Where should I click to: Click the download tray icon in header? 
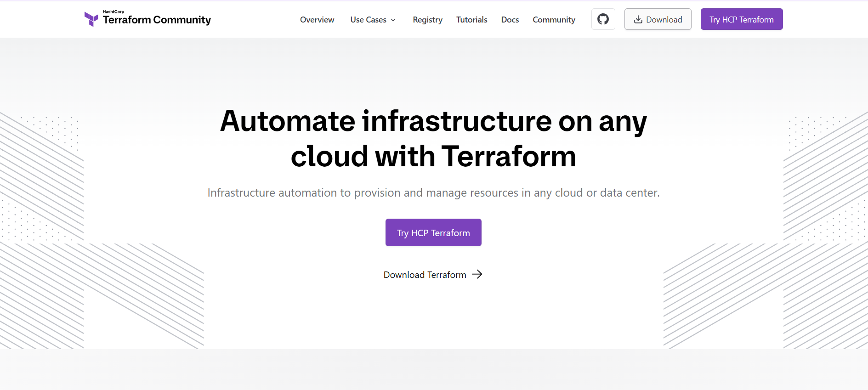point(638,19)
